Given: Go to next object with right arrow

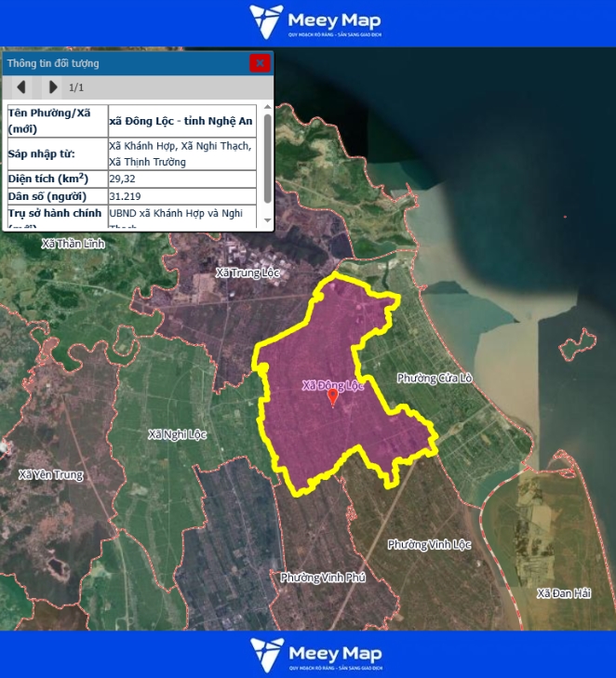Looking at the screenshot, I should click(x=52, y=87).
